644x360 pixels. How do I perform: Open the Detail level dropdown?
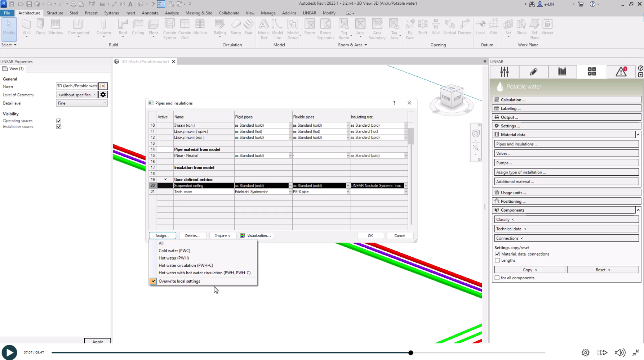pyautogui.click(x=82, y=103)
